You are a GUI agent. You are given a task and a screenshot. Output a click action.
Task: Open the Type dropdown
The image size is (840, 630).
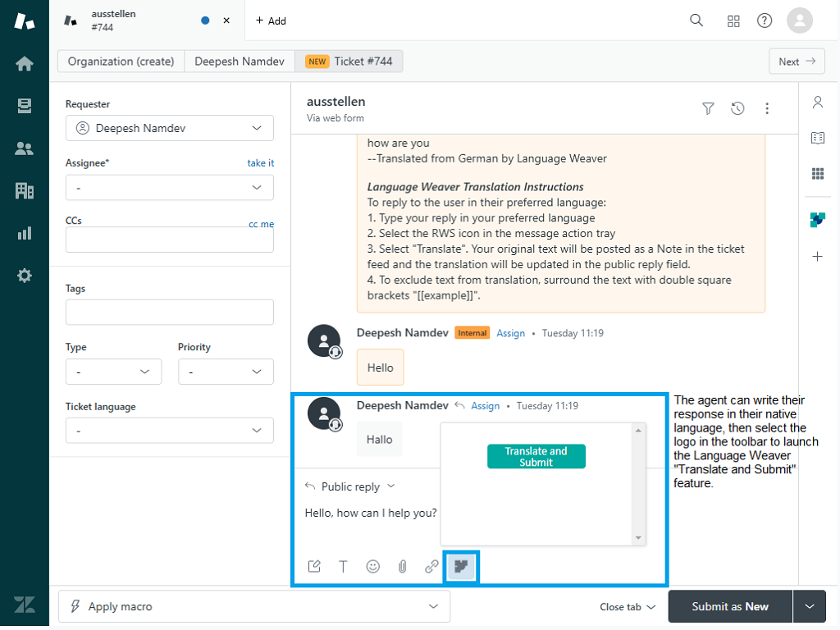[113, 372]
